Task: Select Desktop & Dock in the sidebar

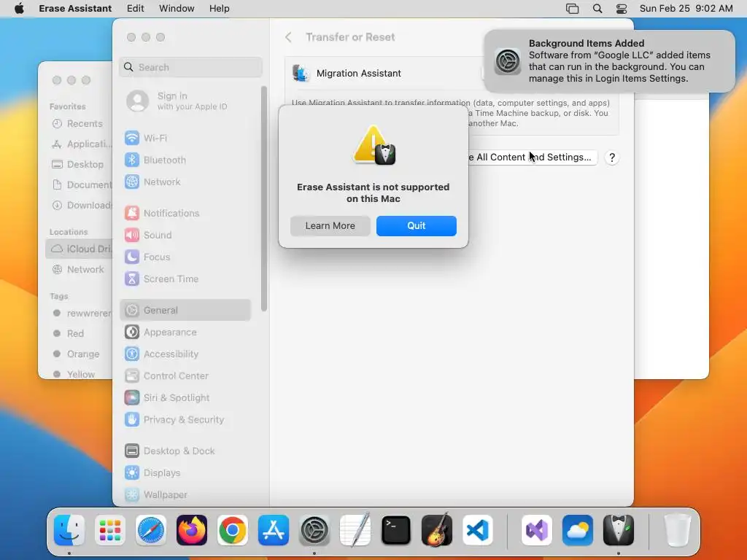Action: (x=186, y=451)
